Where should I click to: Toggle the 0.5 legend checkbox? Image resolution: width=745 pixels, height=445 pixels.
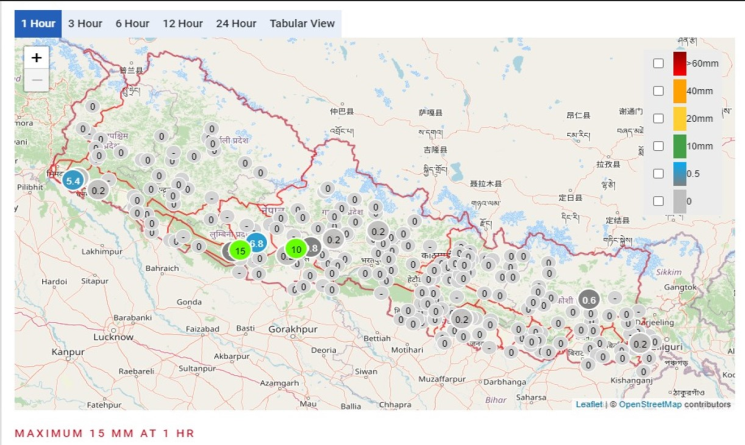[658, 173]
